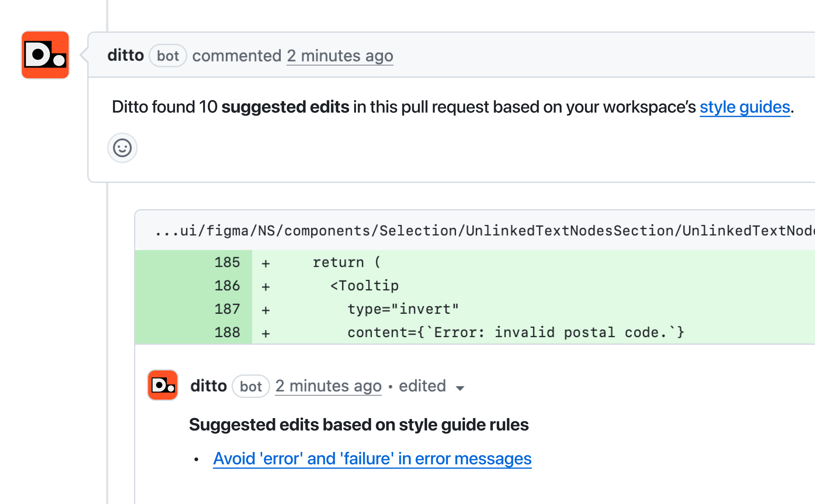Click the bot badge in review comment
This screenshot has width=815, height=504.
click(x=251, y=386)
